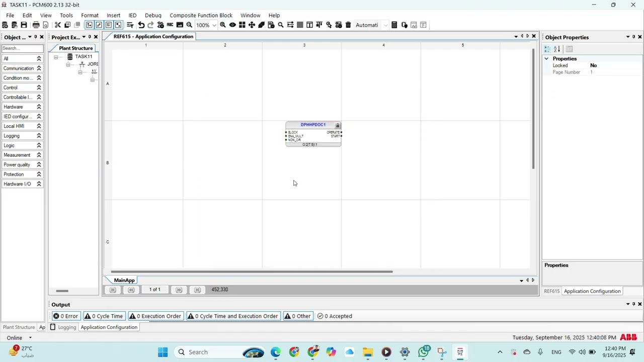The image size is (644, 362).
Task: Click the grid display icon
Action: tap(300, 25)
